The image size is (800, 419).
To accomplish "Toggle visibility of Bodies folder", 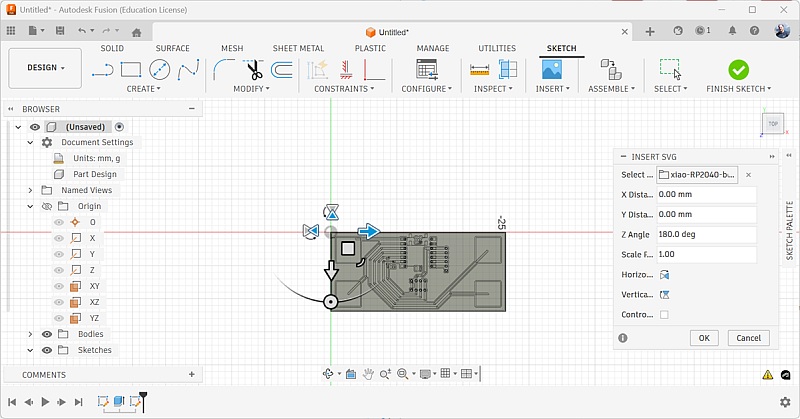I will click(x=46, y=334).
